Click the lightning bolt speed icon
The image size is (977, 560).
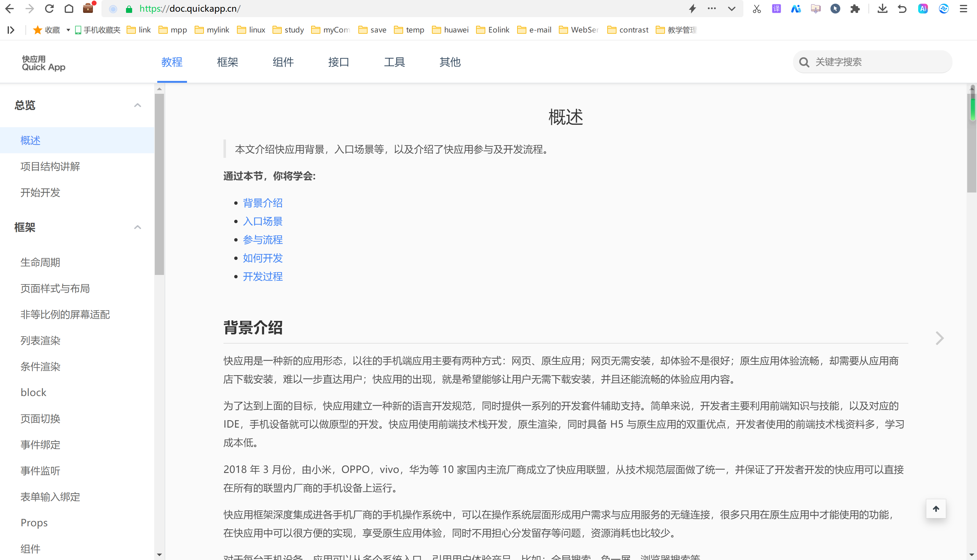tap(693, 9)
